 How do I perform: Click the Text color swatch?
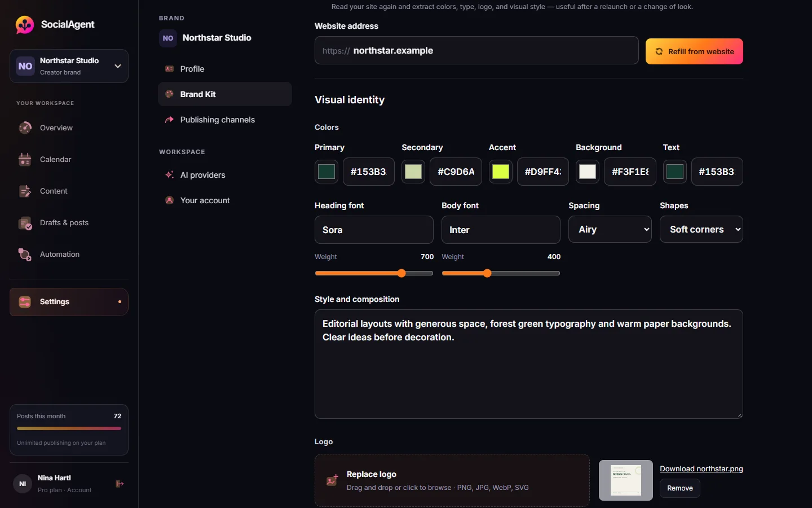(x=675, y=172)
